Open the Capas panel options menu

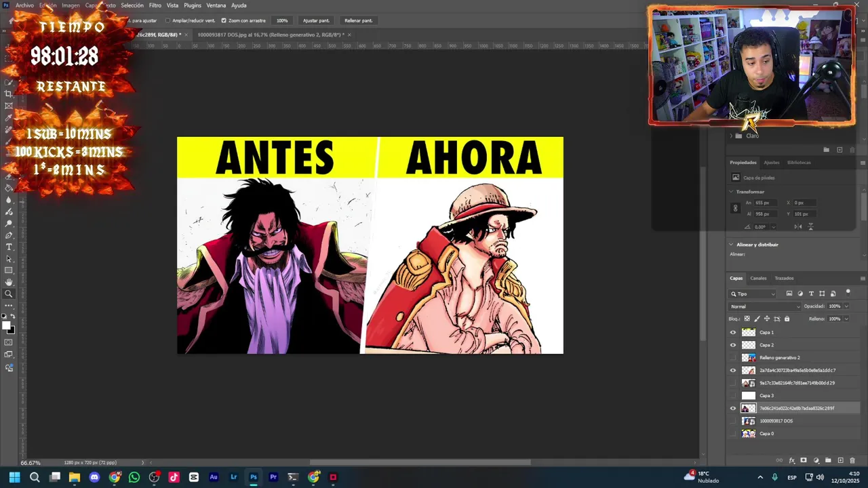click(x=863, y=278)
